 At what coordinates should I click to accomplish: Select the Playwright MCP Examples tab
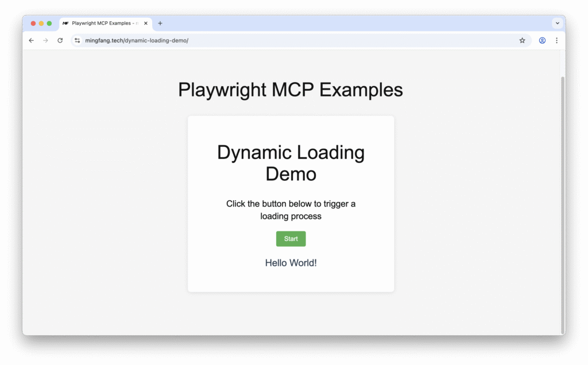(103, 23)
